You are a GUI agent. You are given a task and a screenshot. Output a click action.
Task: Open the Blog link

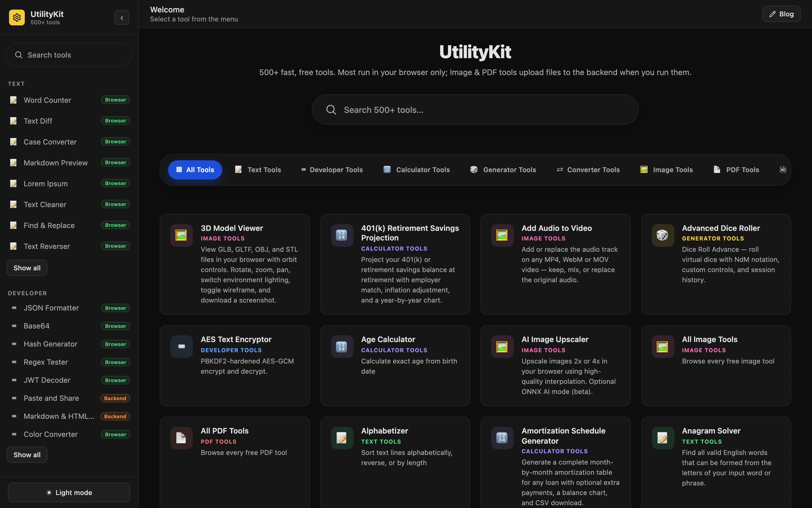pos(781,14)
